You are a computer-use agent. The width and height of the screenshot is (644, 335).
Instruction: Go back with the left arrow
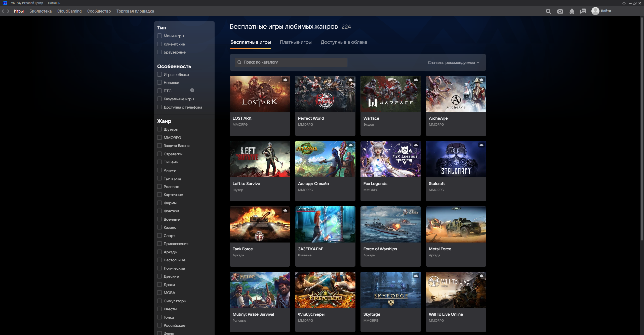click(3, 11)
